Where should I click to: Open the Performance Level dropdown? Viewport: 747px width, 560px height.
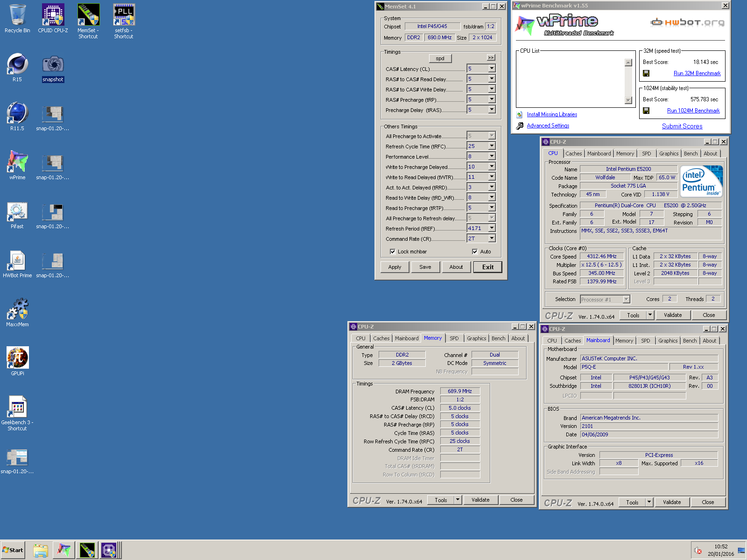pyautogui.click(x=492, y=156)
